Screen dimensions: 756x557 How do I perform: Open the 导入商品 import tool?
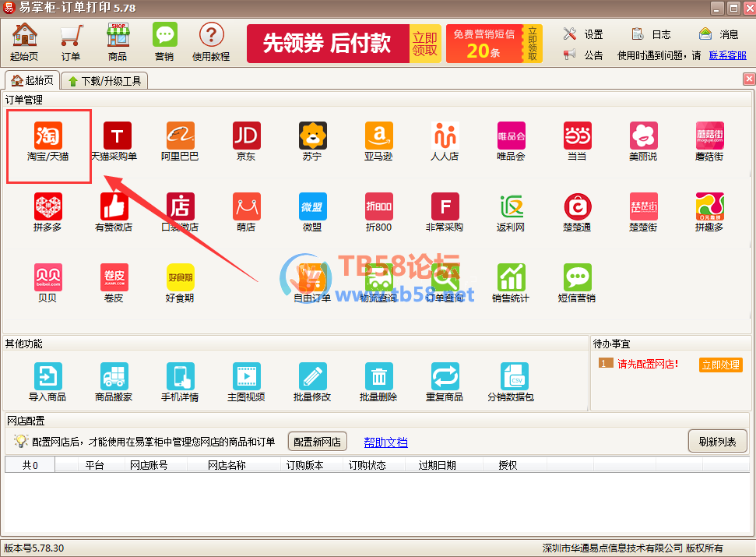pyautogui.click(x=47, y=382)
